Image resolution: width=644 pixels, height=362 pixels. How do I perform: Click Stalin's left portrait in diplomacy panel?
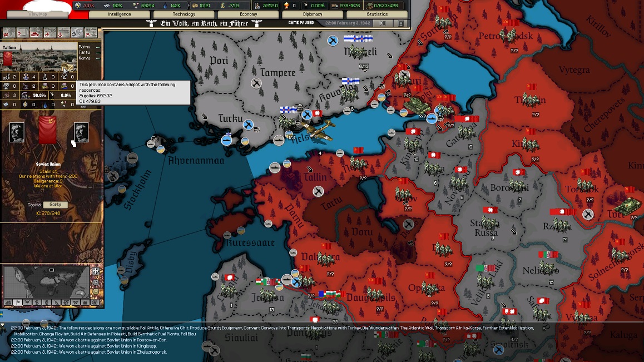[x=17, y=132]
